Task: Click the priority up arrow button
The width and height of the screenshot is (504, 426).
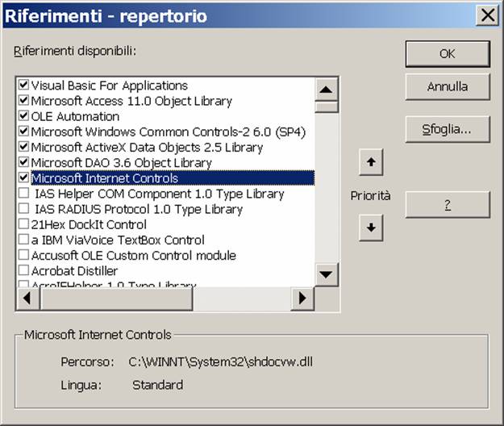Action: pyautogui.click(x=370, y=162)
